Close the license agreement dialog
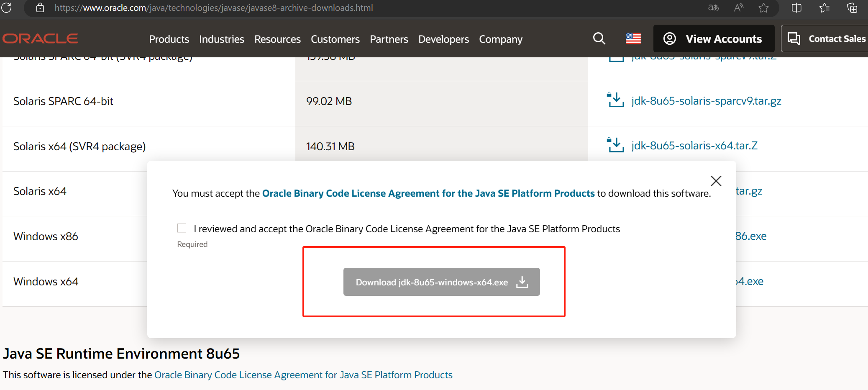 pyautogui.click(x=716, y=181)
